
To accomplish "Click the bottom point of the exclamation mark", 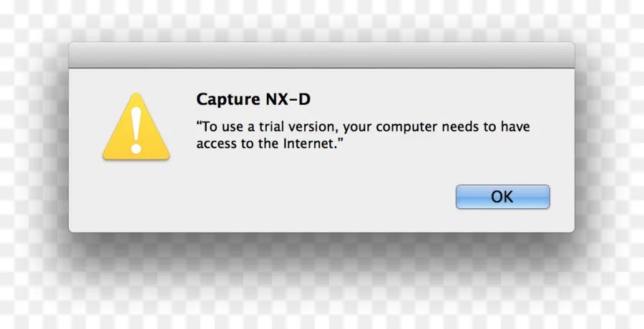I will coord(136,149).
